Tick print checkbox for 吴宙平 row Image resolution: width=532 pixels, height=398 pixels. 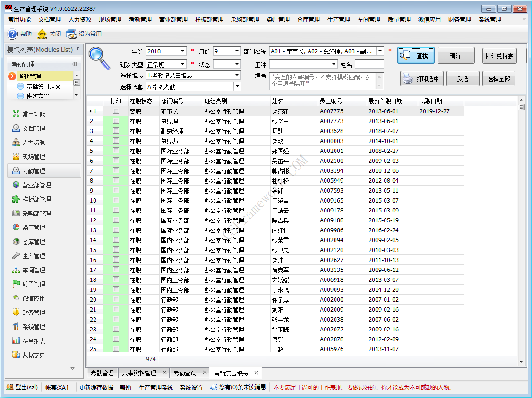coord(116,161)
